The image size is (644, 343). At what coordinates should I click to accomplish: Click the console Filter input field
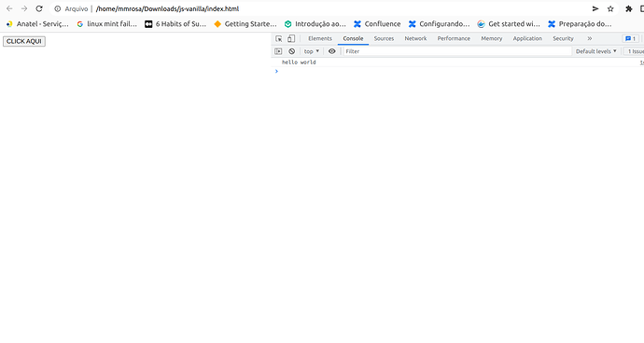(x=457, y=51)
